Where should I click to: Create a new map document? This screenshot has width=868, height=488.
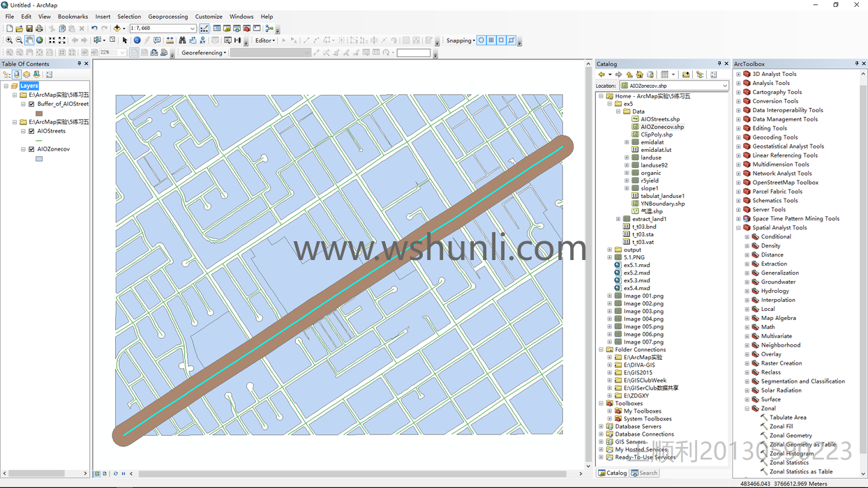point(9,29)
